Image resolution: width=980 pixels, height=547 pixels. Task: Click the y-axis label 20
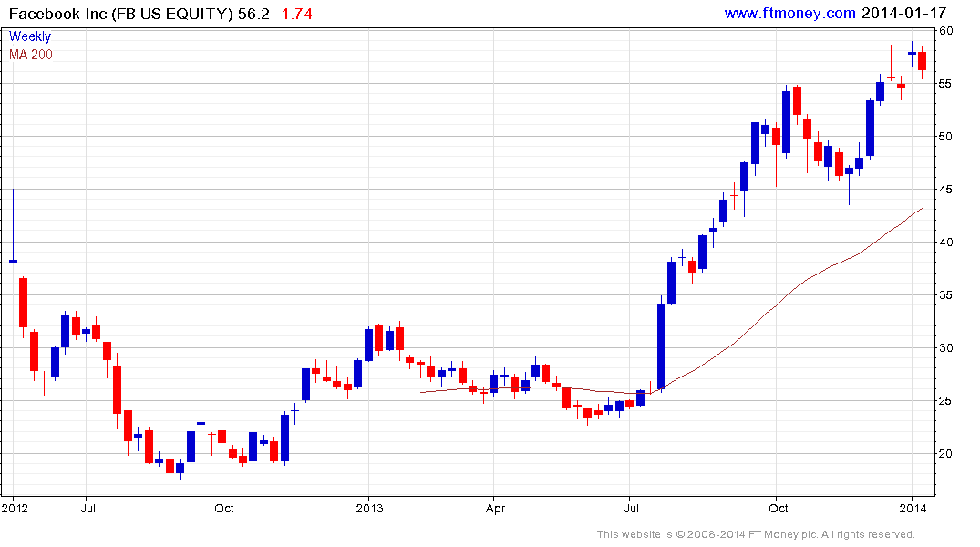[x=946, y=454]
